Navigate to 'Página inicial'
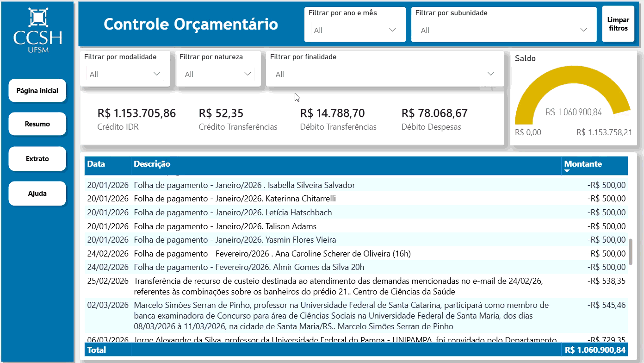Screen dimensions: 644x363 click(37, 90)
